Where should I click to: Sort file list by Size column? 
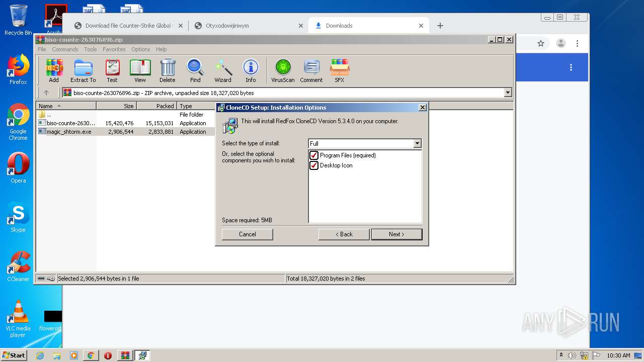coord(116,106)
